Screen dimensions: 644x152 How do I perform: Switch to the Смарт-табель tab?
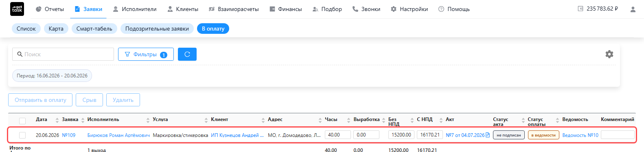pos(94,29)
